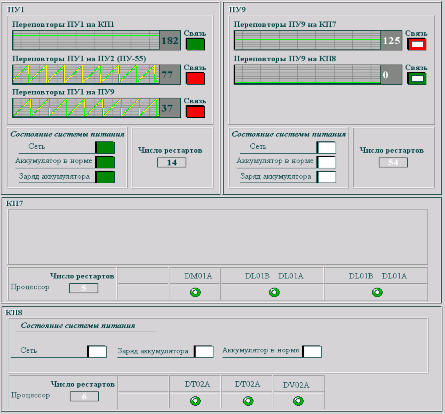Click the DV02A green status lamp
Viewport: 445px width, 414px height.
[x=298, y=401]
